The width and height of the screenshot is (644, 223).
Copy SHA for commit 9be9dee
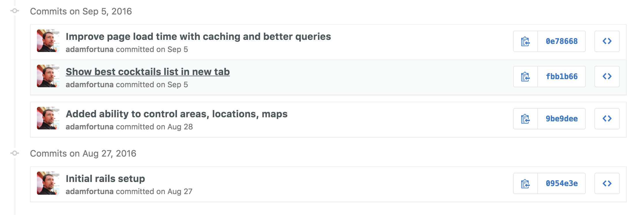[525, 119]
